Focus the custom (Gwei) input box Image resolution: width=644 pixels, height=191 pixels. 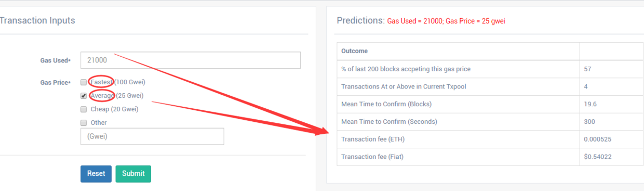coord(152,136)
